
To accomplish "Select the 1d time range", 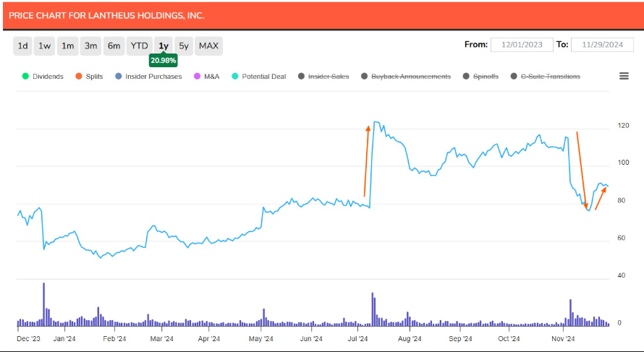I will (x=23, y=46).
